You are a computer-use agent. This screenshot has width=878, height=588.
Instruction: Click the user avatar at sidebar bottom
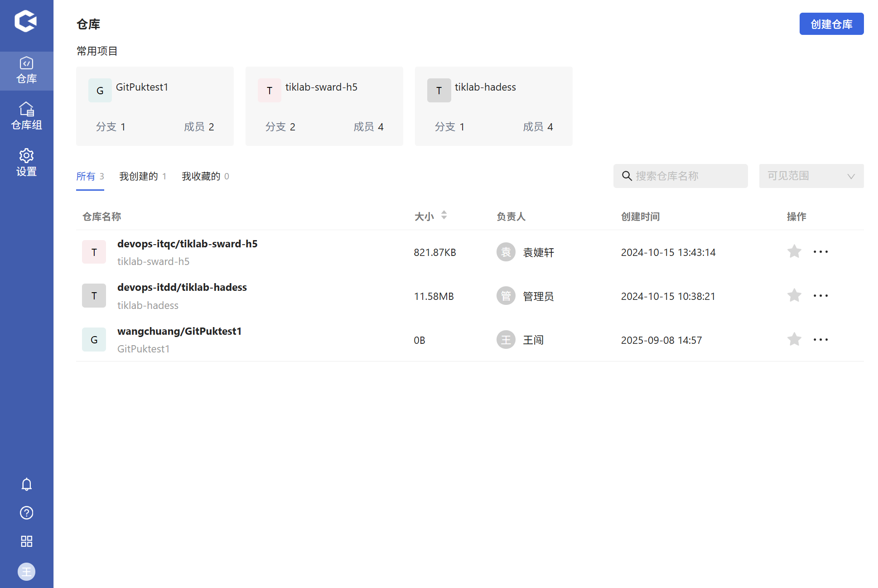(x=26, y=572)
